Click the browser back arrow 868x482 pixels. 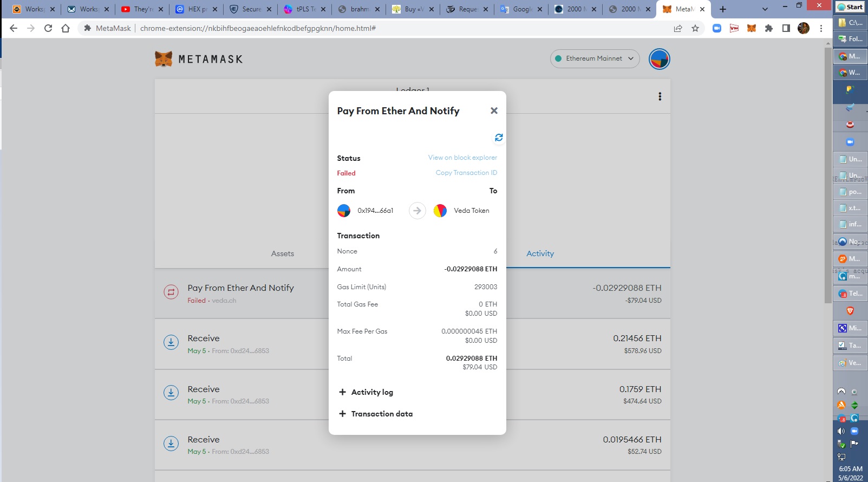click(14, 28)
